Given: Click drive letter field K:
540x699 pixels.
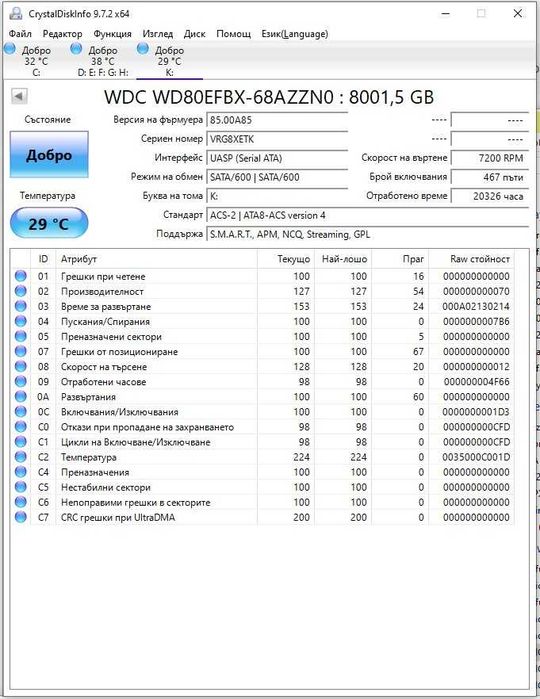Looking at the screenshot, I should [x=277, y=196].
